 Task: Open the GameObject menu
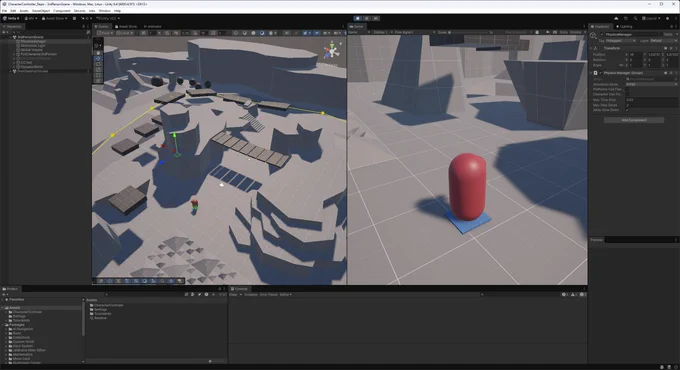pos(41,10)
